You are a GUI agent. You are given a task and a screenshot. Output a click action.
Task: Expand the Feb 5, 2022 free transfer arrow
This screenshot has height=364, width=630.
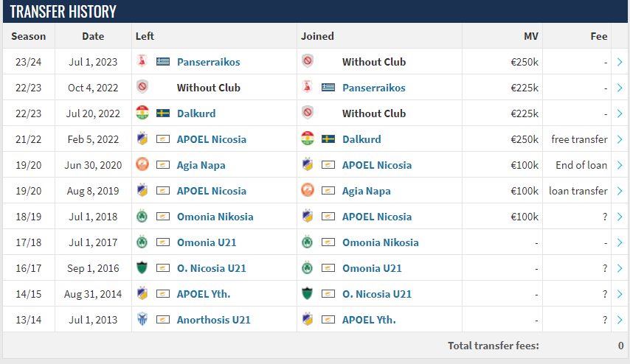tap(620, 139)
